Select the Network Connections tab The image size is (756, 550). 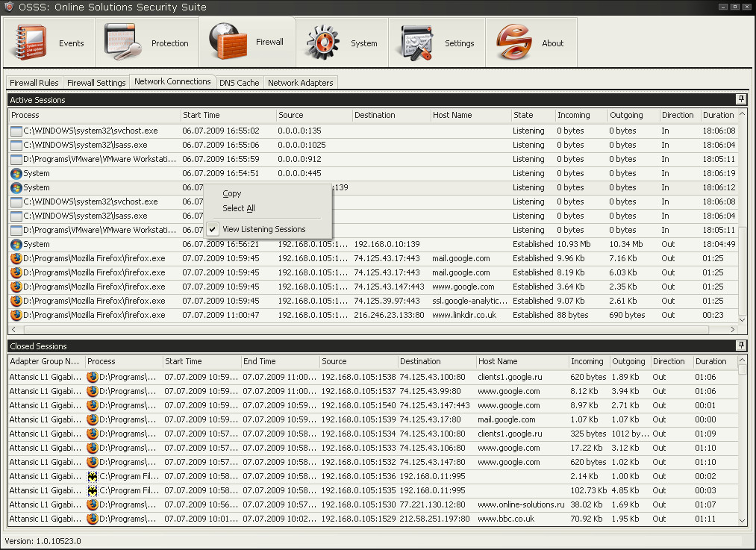[x=172, y=81]
